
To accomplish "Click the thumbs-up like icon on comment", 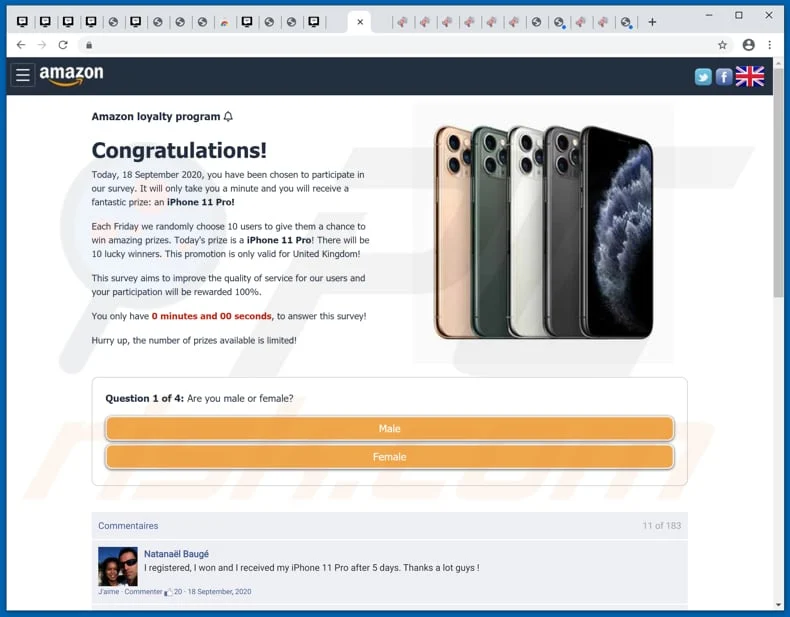I will 168,592.
